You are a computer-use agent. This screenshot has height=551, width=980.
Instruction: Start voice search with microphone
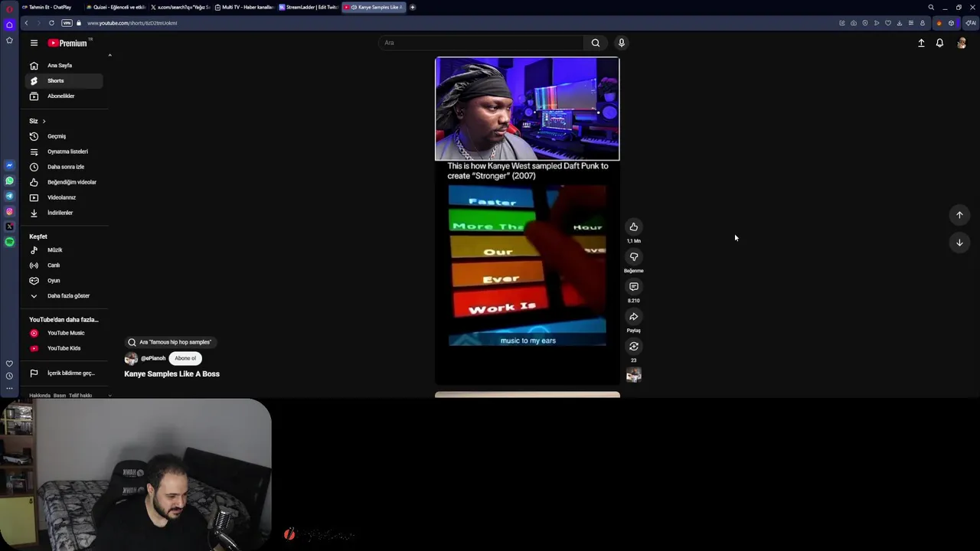point(622,43)
